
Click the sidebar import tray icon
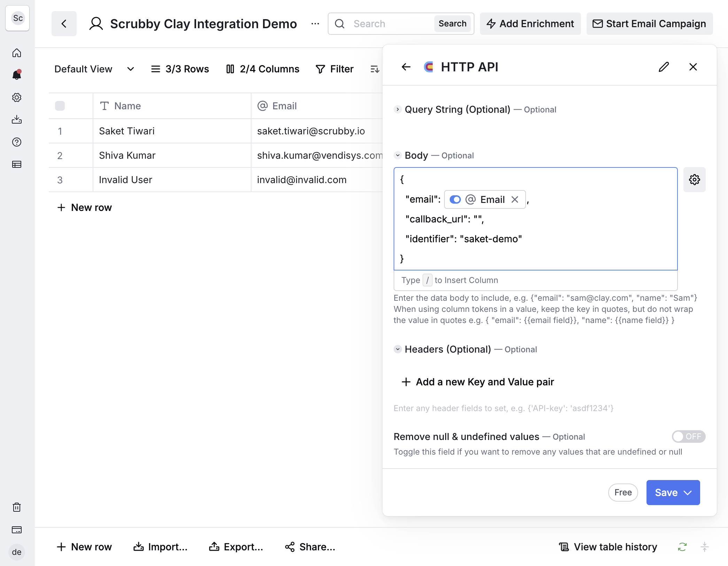pyautogui.click(x=17, y=120)
